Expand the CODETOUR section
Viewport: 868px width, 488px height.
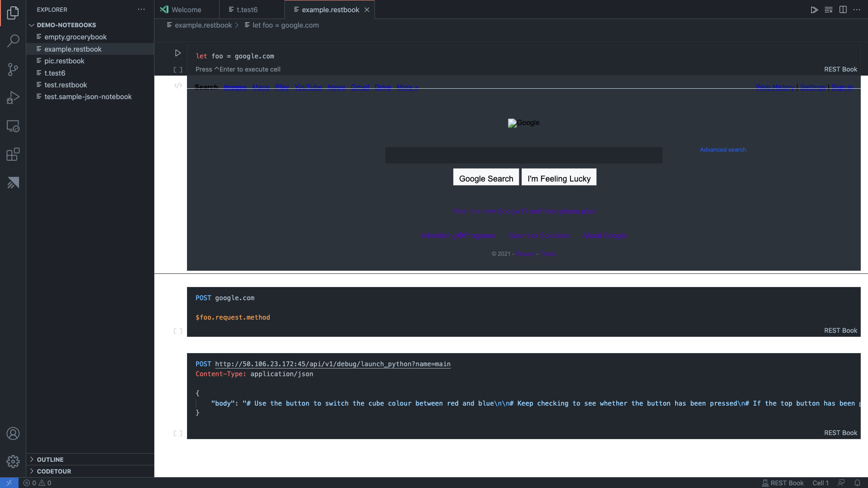54,471
